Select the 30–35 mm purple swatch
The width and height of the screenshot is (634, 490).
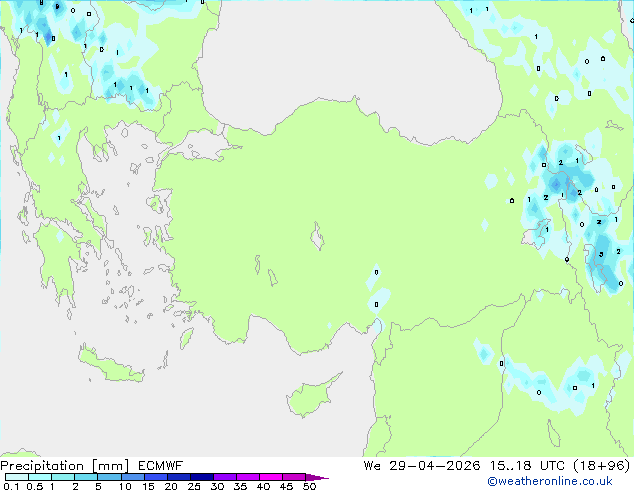coord(224,477)
